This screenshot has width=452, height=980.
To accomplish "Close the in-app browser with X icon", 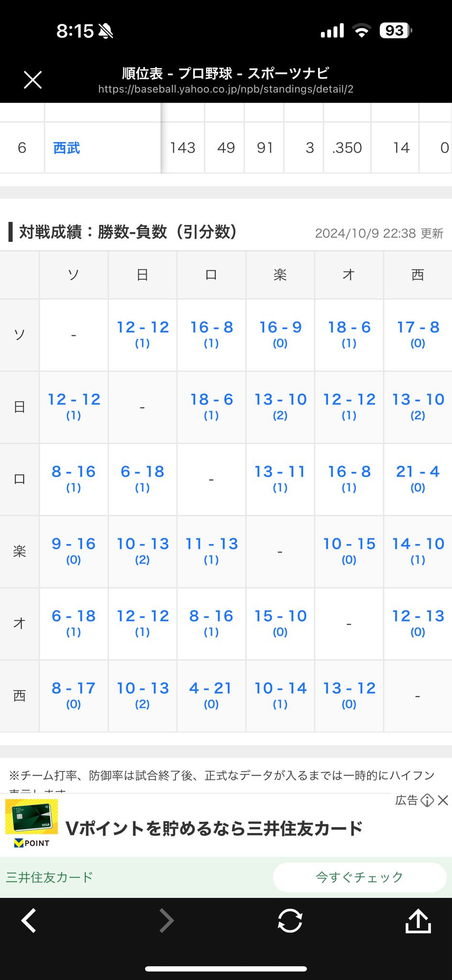I will point(33,80).
